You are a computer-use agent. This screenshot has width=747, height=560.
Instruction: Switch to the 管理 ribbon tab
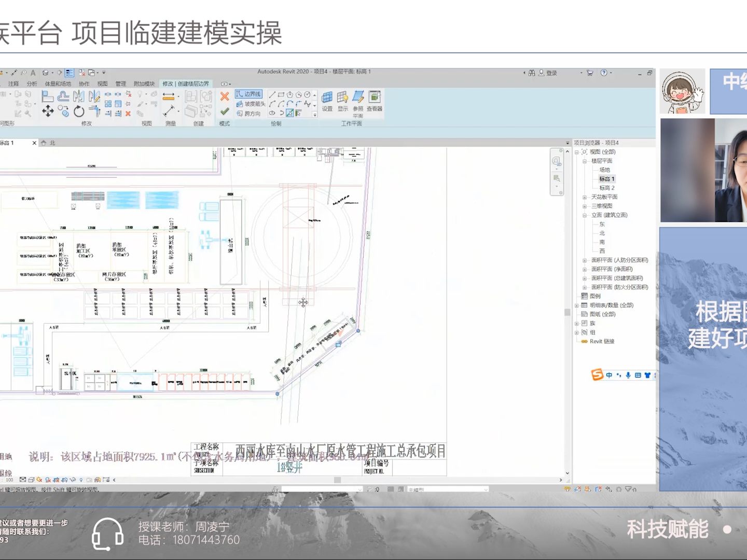pyautogui.click(x=121, y=83)
